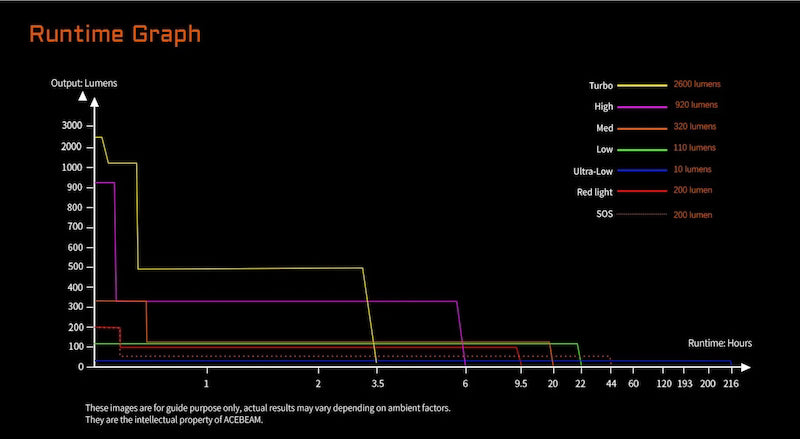800x439 pixels.
Task: Click the Runtime Graph title
Action: click(x=114, y=34)
